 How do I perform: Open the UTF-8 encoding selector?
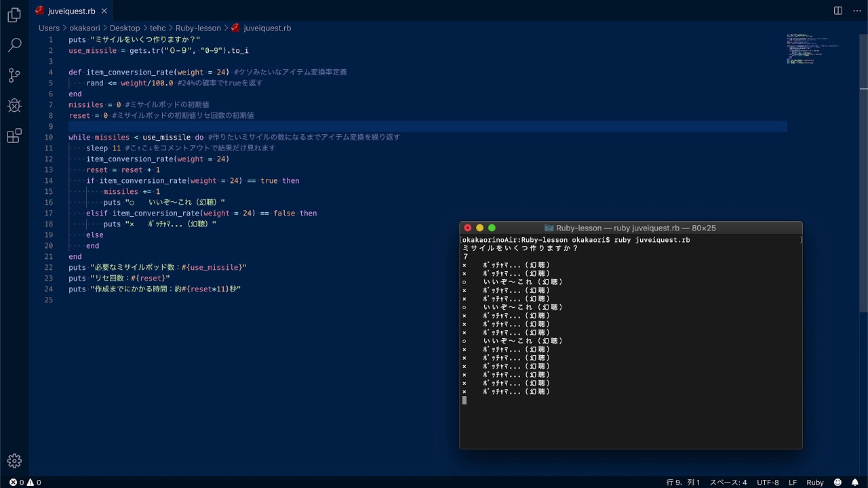click(768, 483)
